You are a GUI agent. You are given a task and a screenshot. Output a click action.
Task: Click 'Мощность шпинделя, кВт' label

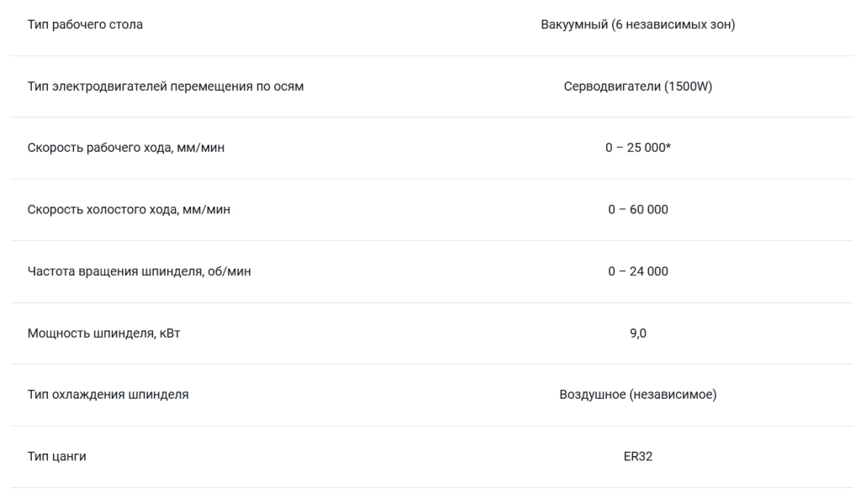pos(103,333)
